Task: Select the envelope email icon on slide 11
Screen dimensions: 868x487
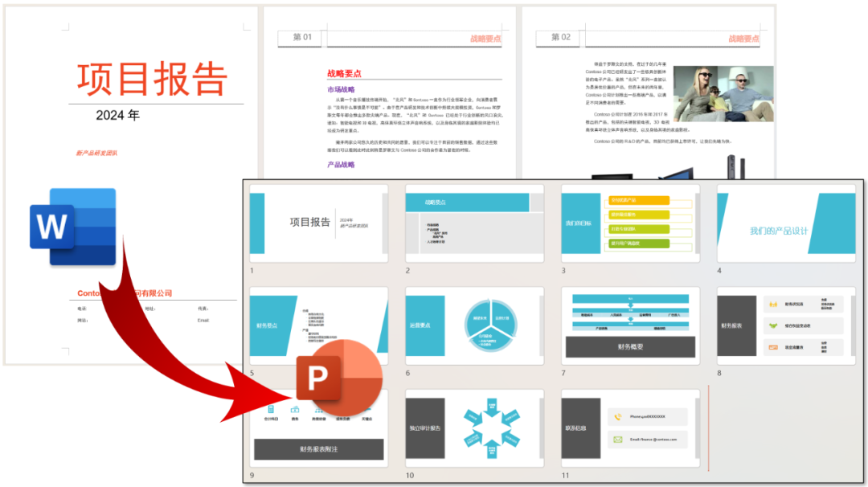Action: [x=618, y=440]
